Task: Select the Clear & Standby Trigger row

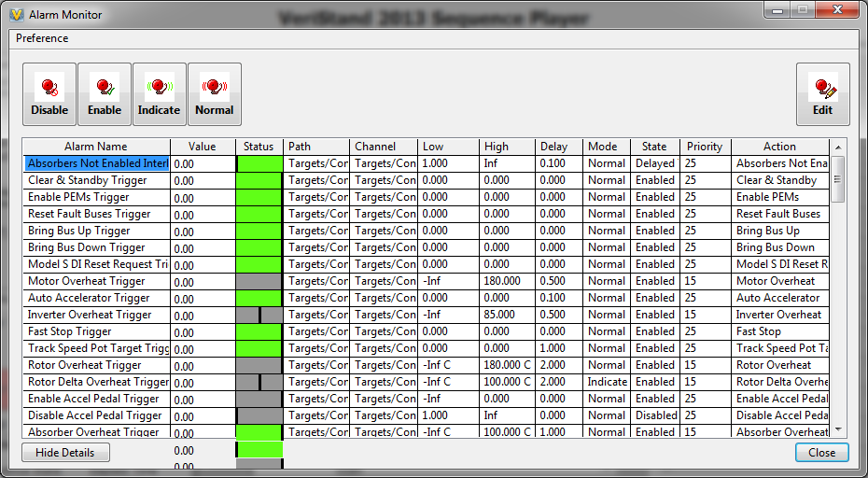Action: click(x=97, y=180)
